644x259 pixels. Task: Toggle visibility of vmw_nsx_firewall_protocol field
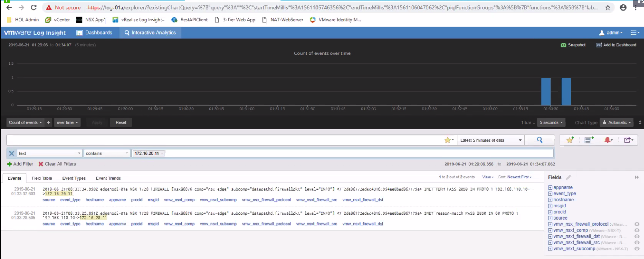click(x=637, y=224)
